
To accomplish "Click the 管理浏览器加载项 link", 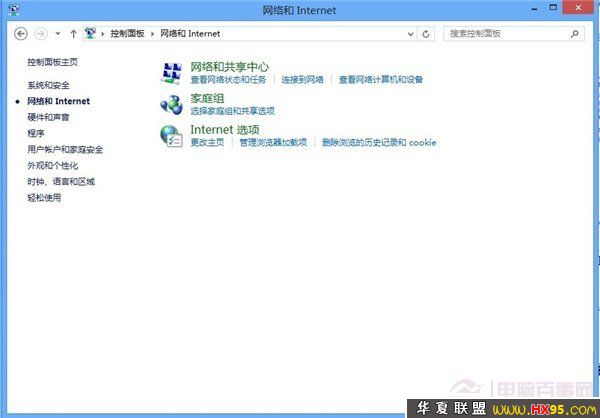I will pos(275,143).
